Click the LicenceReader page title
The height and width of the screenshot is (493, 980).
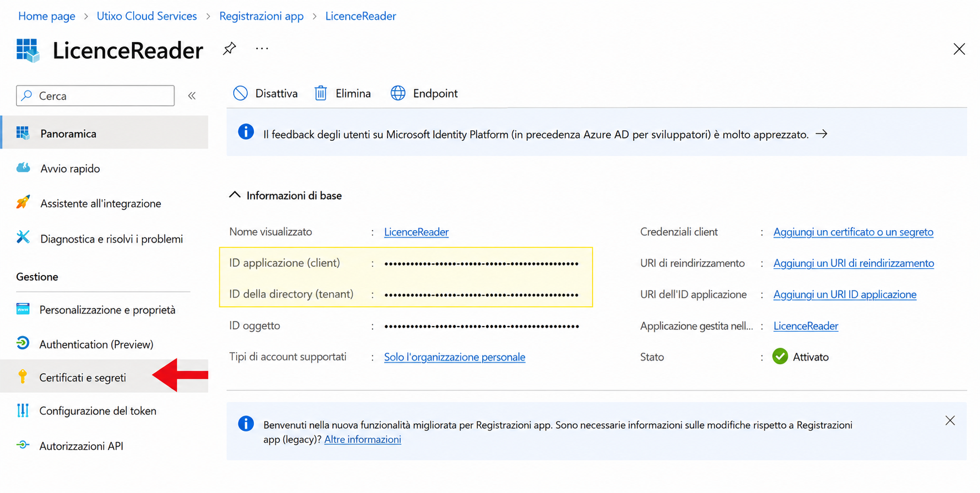coord(128,50)
